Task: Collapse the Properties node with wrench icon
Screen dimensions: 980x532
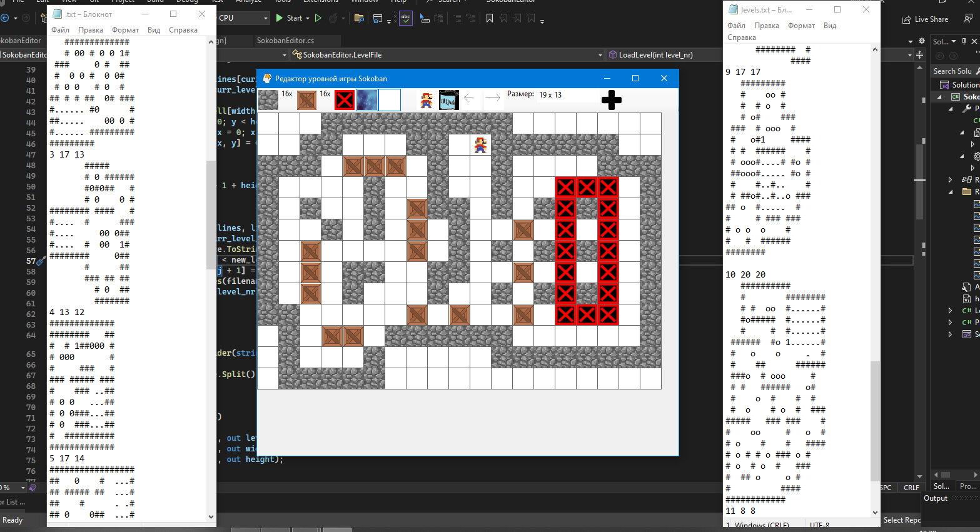Action: point(951,109)
